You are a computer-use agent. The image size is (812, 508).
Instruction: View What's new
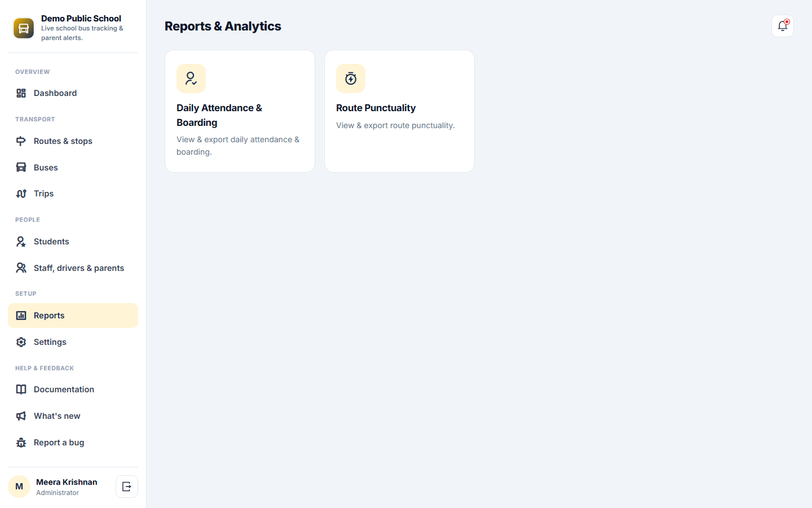pos(73,416)
